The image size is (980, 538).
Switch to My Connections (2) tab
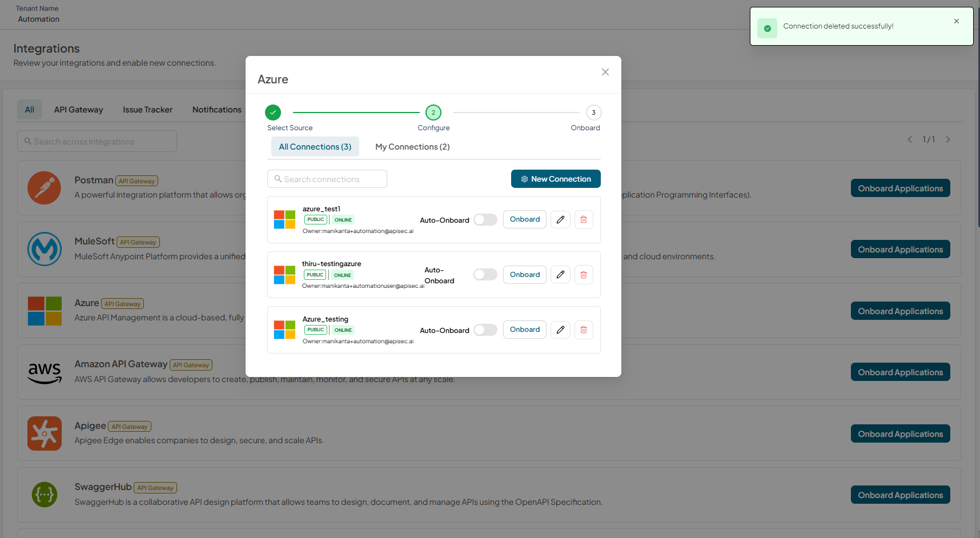[412, 147]
